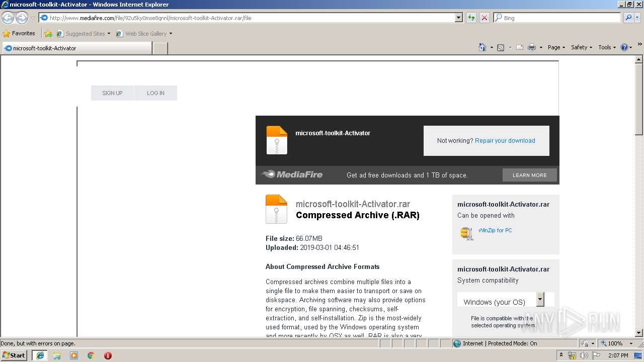This screenshot has height=362, width=644.
Task: Click the Stop loading X icon
Action: coord(485,18)
